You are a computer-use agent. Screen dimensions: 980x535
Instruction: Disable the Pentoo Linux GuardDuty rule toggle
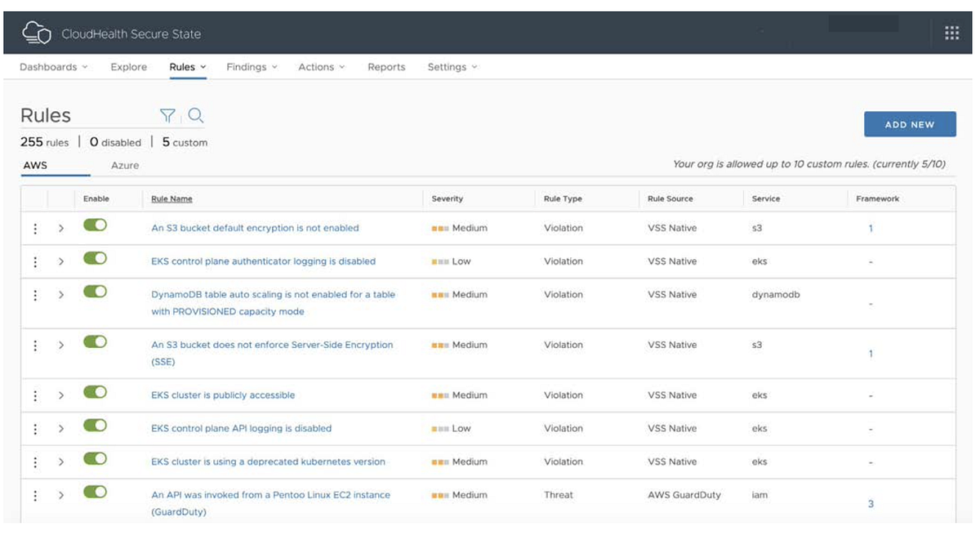95,492
